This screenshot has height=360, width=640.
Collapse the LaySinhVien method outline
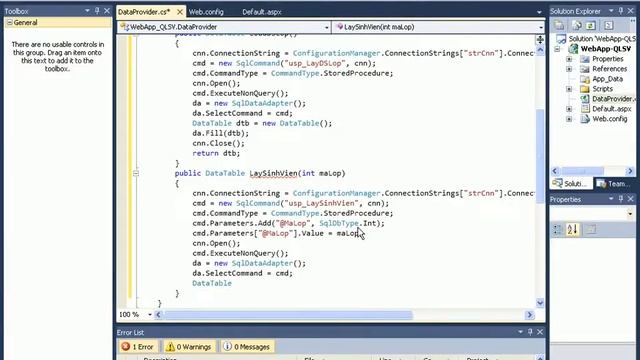click(x=136, y=173)
